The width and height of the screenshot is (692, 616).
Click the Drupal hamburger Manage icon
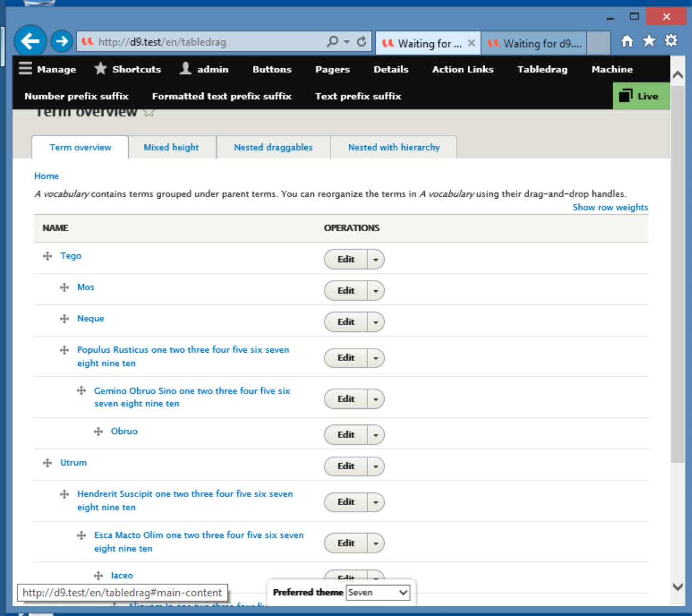click(25, 69)
